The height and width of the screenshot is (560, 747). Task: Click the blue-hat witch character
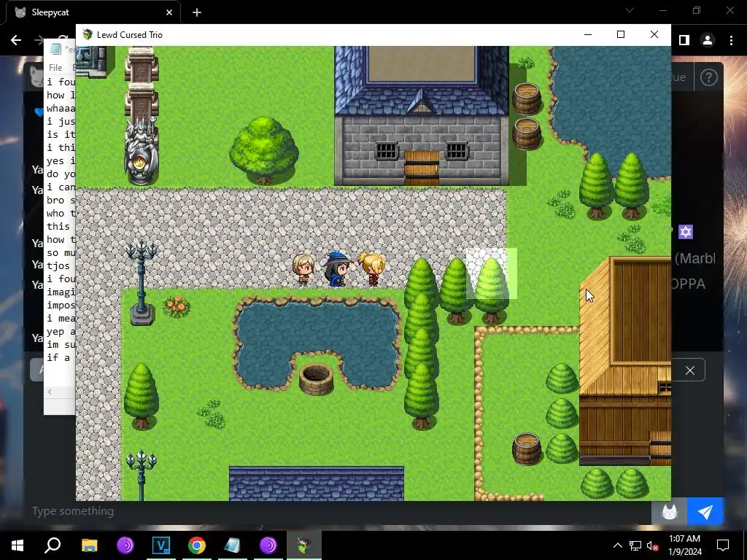tap(337, 269)
